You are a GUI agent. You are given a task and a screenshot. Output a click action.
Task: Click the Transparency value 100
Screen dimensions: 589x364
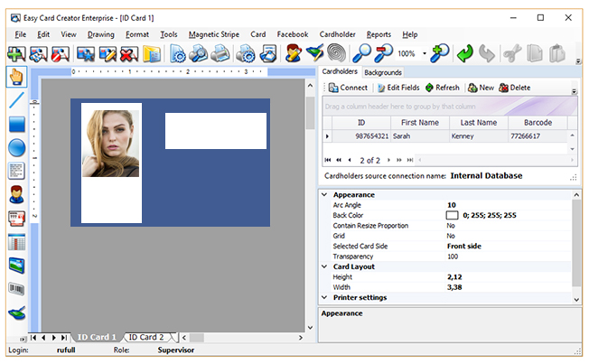pyautogui.click(x=453, y=257)
